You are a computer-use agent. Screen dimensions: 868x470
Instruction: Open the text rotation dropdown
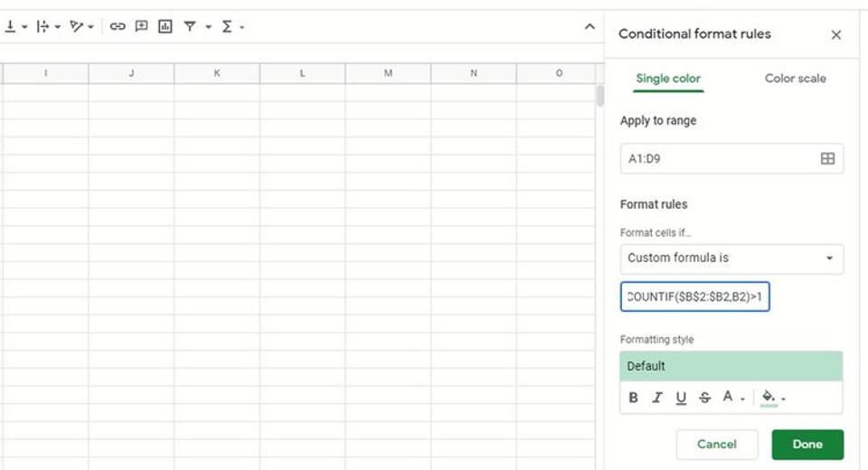tap(81, 26)
